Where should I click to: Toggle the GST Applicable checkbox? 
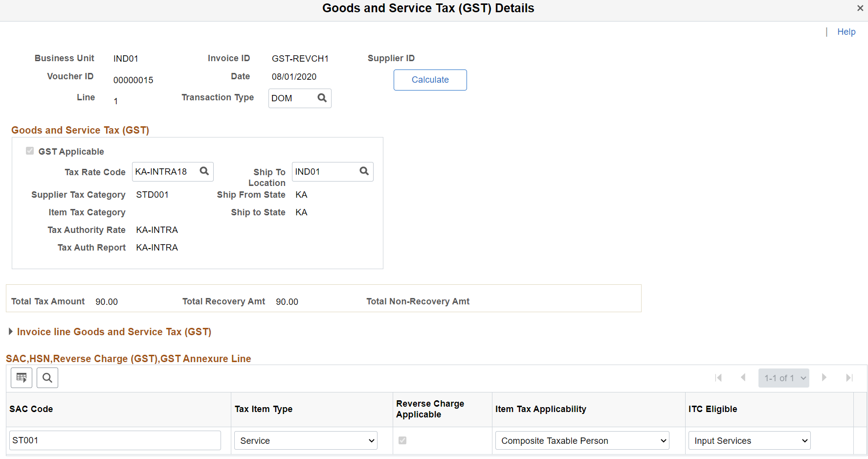[x=30, y=151]
